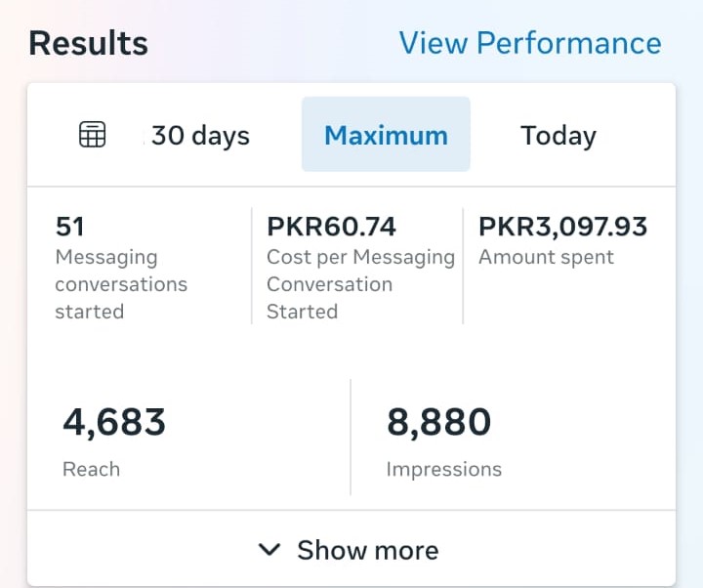Viewport: 703px width, 588px height.
Task: Open the View Performance link
Action: [529, 43]
